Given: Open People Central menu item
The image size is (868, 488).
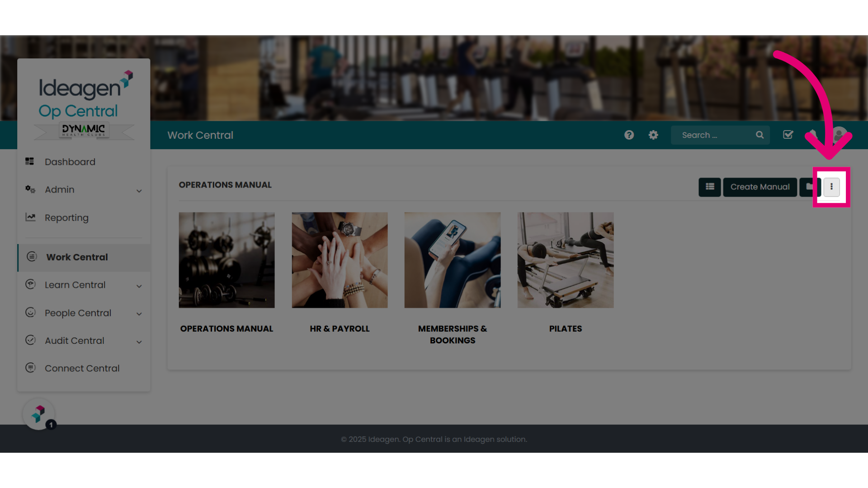Looking at the screenshot, I should pyautogui.click(x=78, y=313).
